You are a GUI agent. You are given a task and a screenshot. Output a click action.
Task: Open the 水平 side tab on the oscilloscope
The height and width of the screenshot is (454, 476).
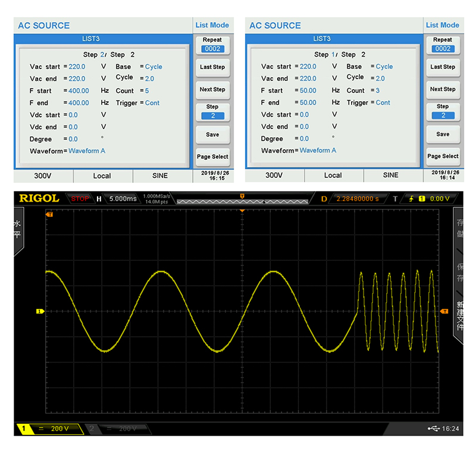[x=18, y=230]
